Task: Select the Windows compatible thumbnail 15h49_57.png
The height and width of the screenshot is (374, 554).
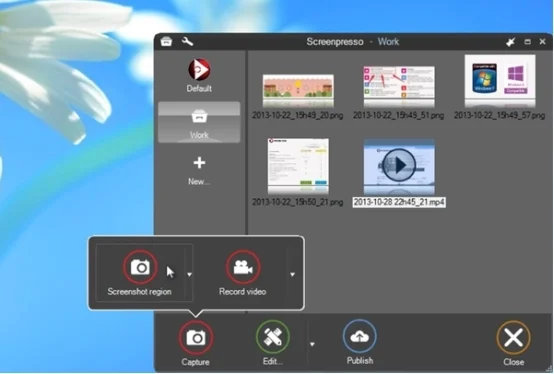Action: (500, 81)
